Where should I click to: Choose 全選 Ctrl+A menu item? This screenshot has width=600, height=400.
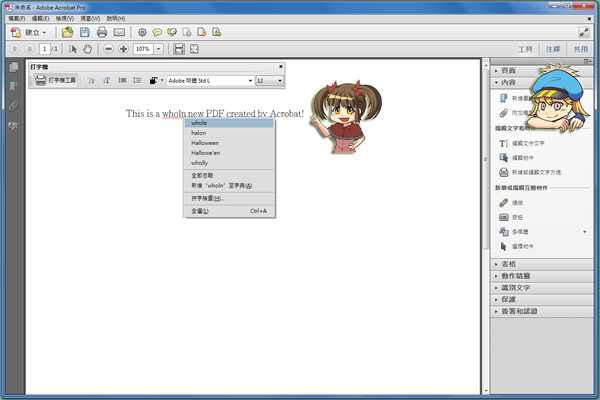click(229, 211)
